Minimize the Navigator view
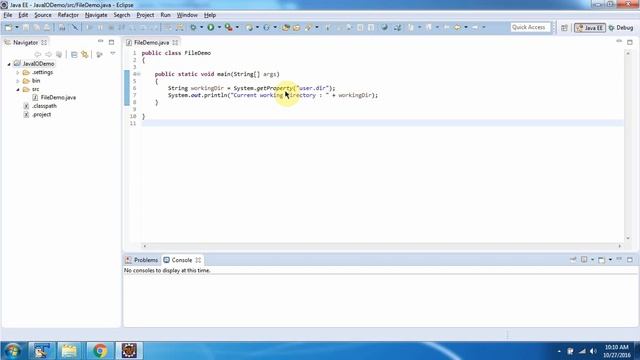This screenshot has height=360, width=640. [x=100, y=42]
